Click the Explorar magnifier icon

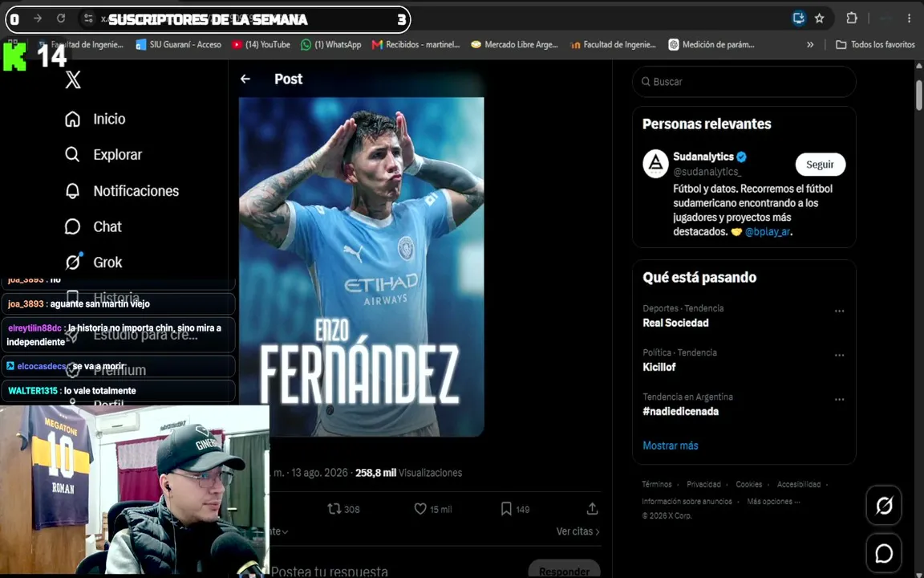[x=72, y=154]
